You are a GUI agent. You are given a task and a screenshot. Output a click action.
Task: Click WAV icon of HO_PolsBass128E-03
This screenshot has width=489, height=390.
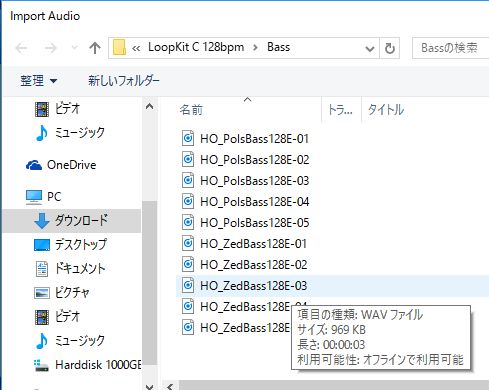click(x=188, y=180)
